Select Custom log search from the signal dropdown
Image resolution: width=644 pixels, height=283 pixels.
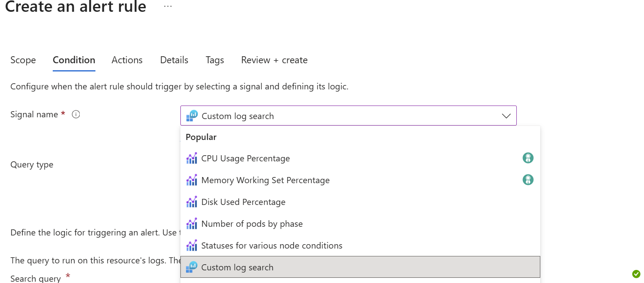pyautogui.click(x=237, y=267)
